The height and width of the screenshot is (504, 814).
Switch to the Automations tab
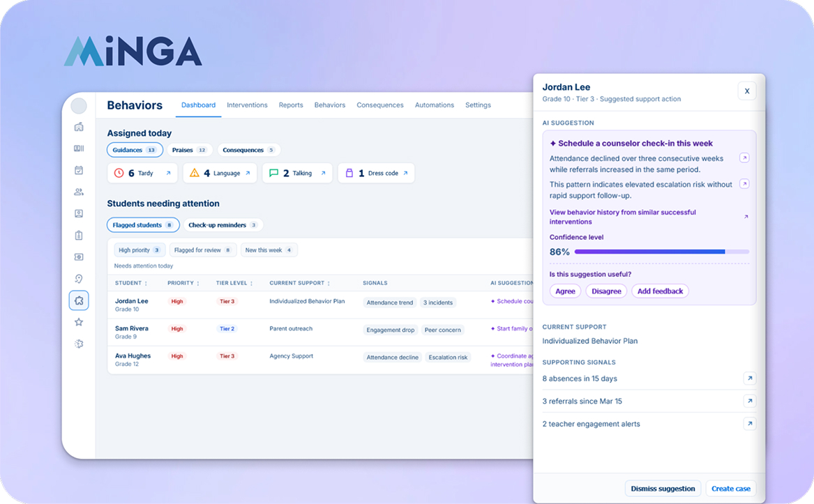coord(435,105)
